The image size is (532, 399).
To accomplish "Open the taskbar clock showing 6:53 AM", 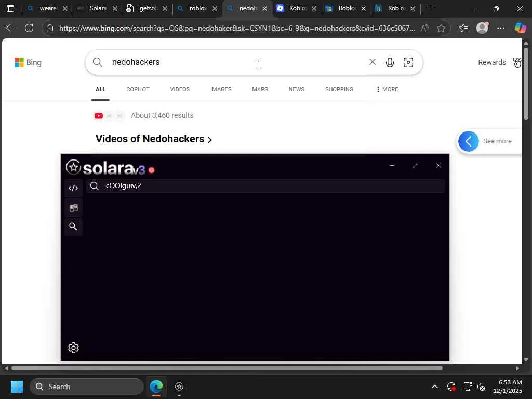I will pos(508,387).
